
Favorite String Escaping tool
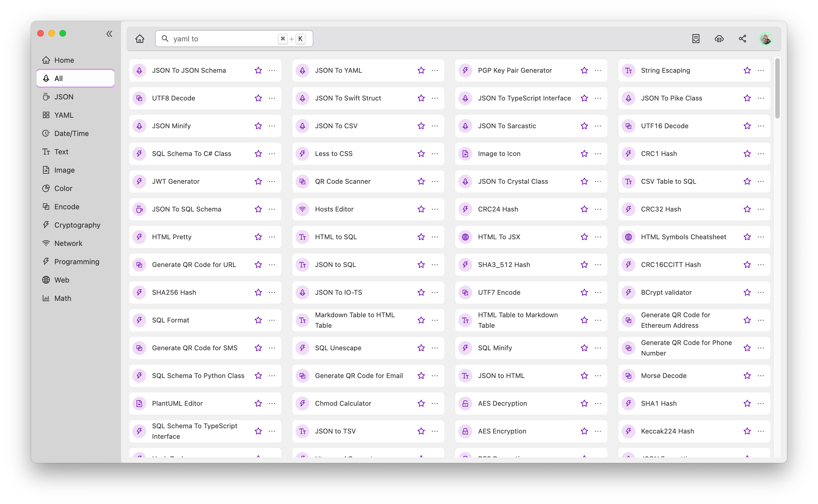(x=747, y=70)
